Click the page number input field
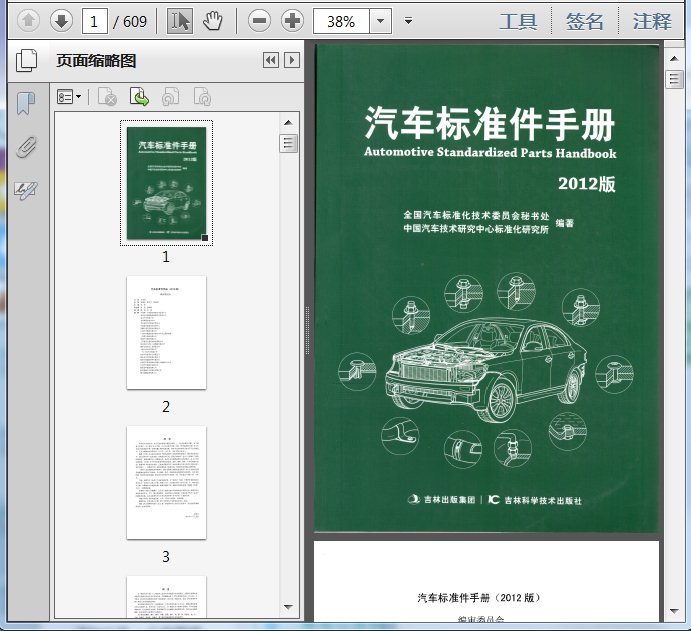 click(x=95, y=21)
